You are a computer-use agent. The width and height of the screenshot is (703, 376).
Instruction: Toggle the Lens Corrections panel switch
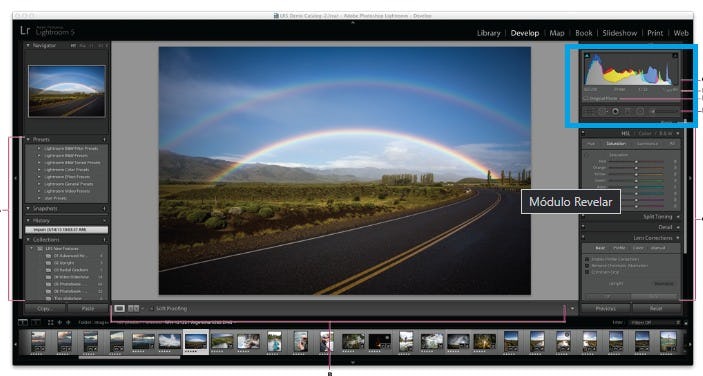click(583, 237)
